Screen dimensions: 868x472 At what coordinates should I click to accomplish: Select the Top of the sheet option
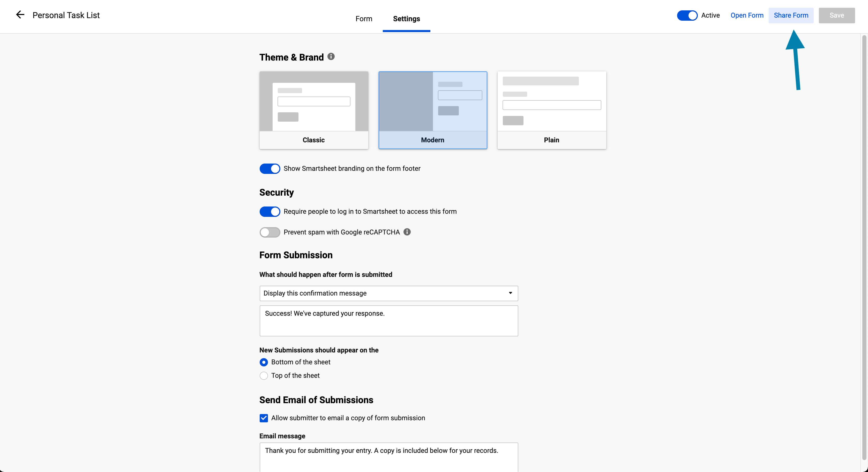(x=264, y=375)
